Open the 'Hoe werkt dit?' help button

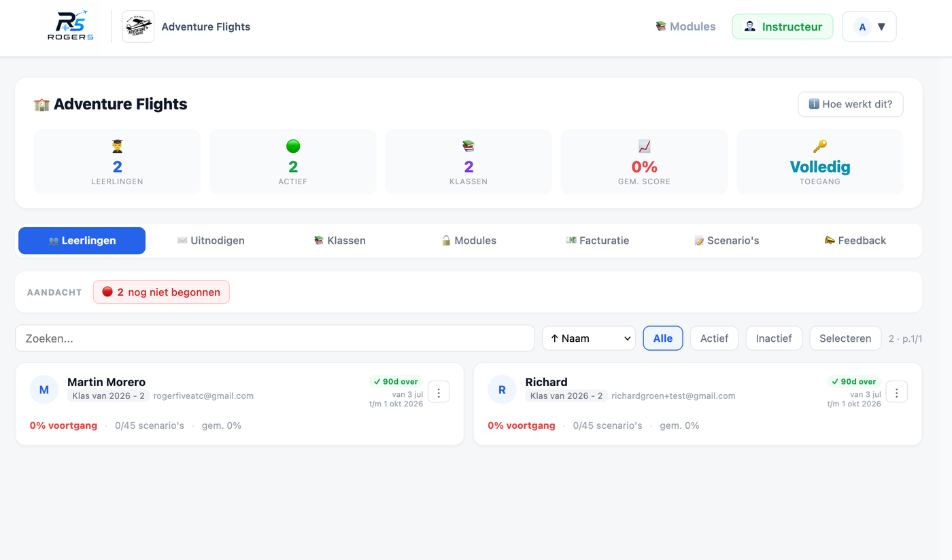click(851, 104)
